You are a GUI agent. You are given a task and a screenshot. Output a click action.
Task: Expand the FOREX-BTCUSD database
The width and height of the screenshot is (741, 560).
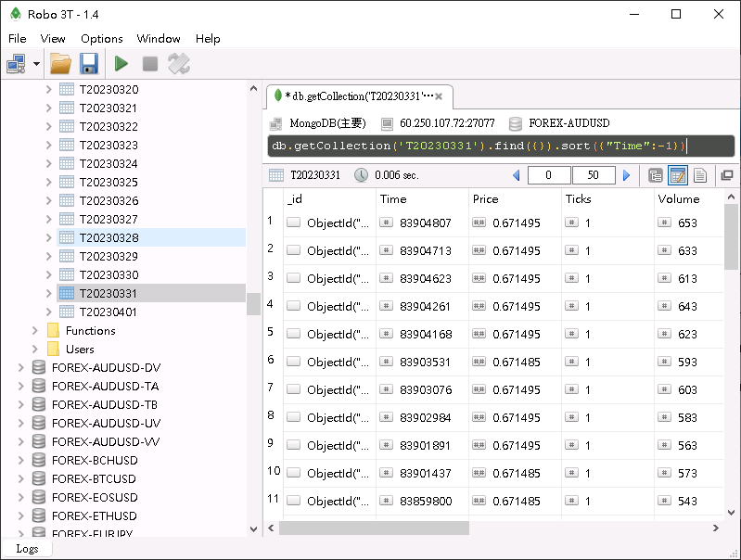click(20, 478)
